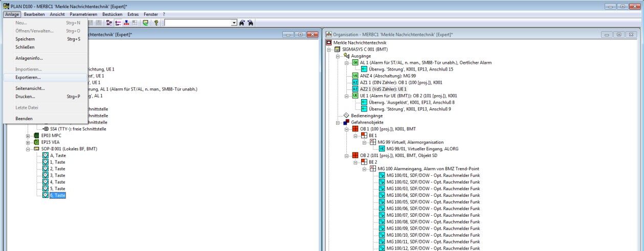Viewport: 644px width, 251px height.
Task: Open the ? help menu
Action: coord(164,14)
